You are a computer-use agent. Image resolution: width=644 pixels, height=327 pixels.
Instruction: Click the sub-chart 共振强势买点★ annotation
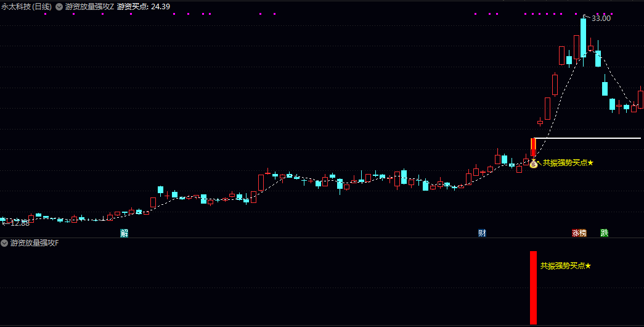tap(566, 266)
